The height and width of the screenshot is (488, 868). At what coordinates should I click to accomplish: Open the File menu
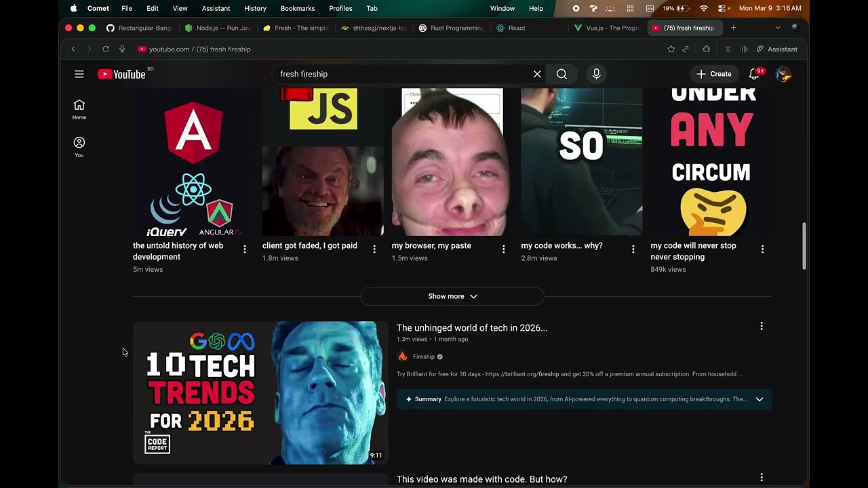pos(127,8)
